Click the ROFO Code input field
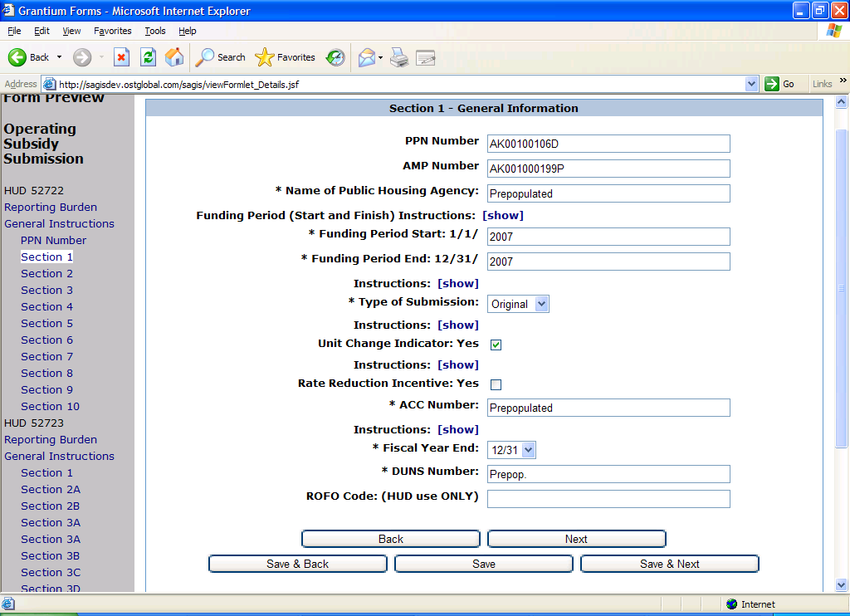850x616 pixels. point(608,499)
